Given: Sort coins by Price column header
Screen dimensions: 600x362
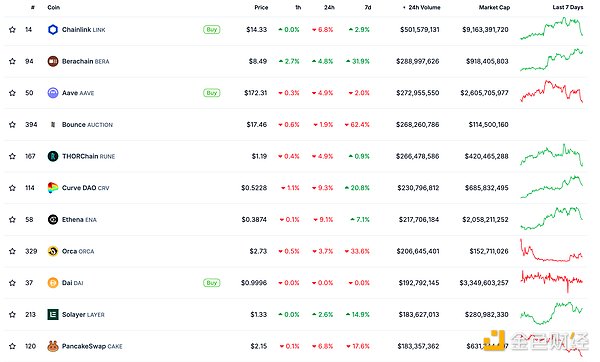Looking at the screenshot, I should [261, 7].
